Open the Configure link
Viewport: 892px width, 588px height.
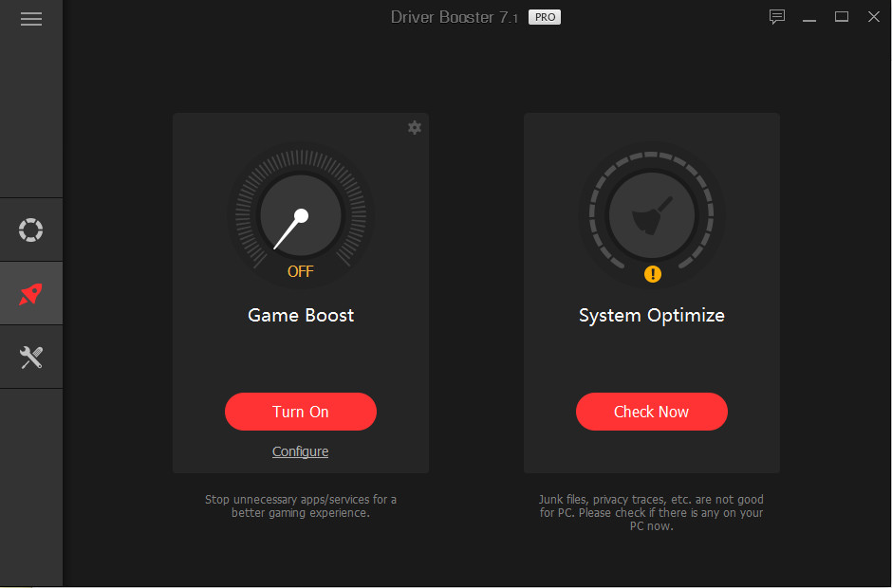301,451
